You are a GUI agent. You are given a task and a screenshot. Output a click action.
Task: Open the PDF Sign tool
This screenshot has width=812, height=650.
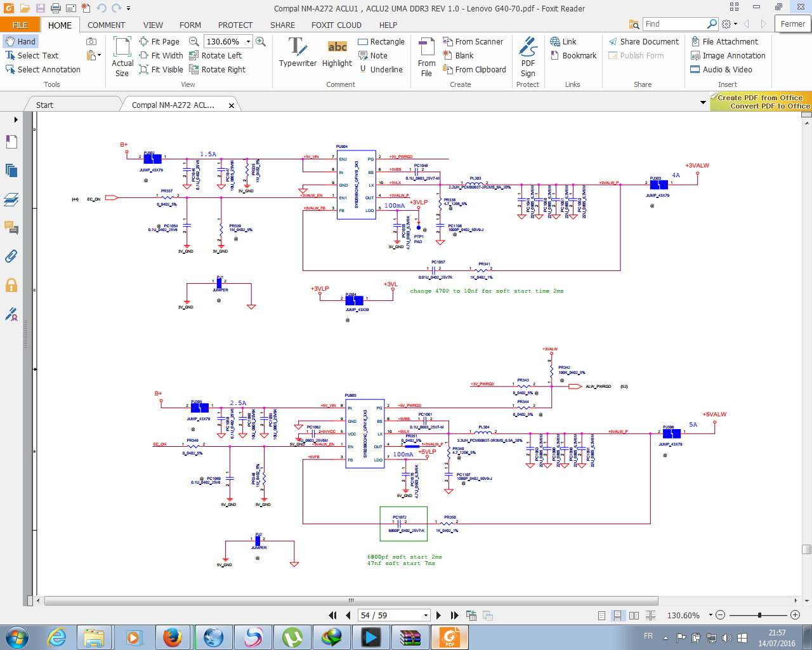pyautogui.click(x=527, y=56)
